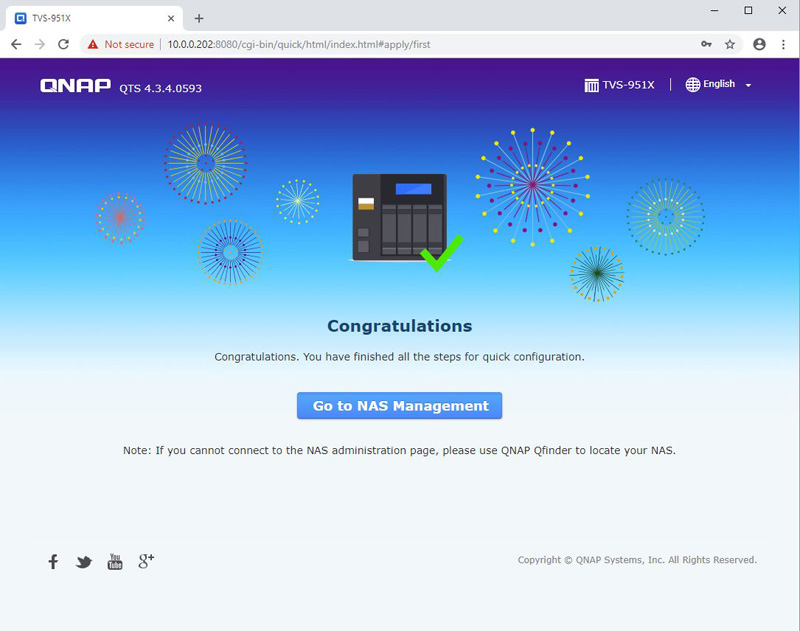Open a new browser tab
Viewport: 800px width, 631px height.
[x=199, y=18]
